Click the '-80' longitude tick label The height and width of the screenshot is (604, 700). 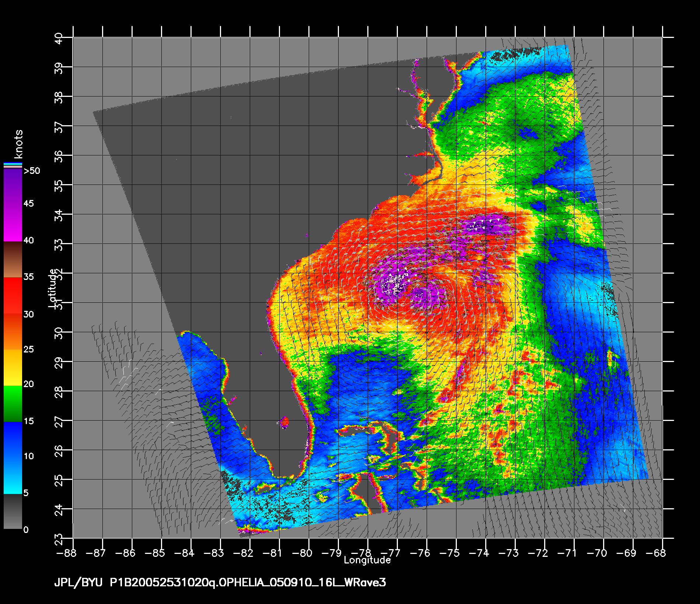[302, 553]
